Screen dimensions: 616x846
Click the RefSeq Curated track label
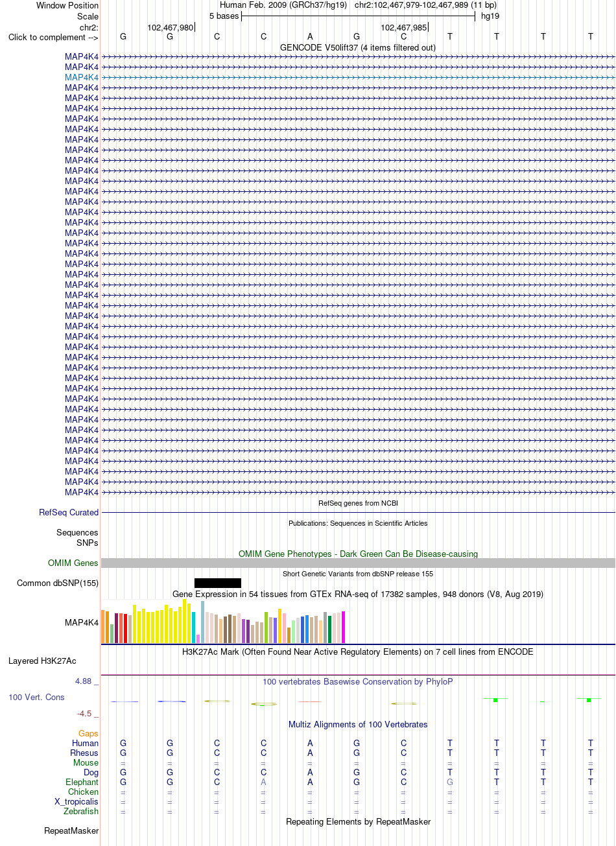click(69, 512)
